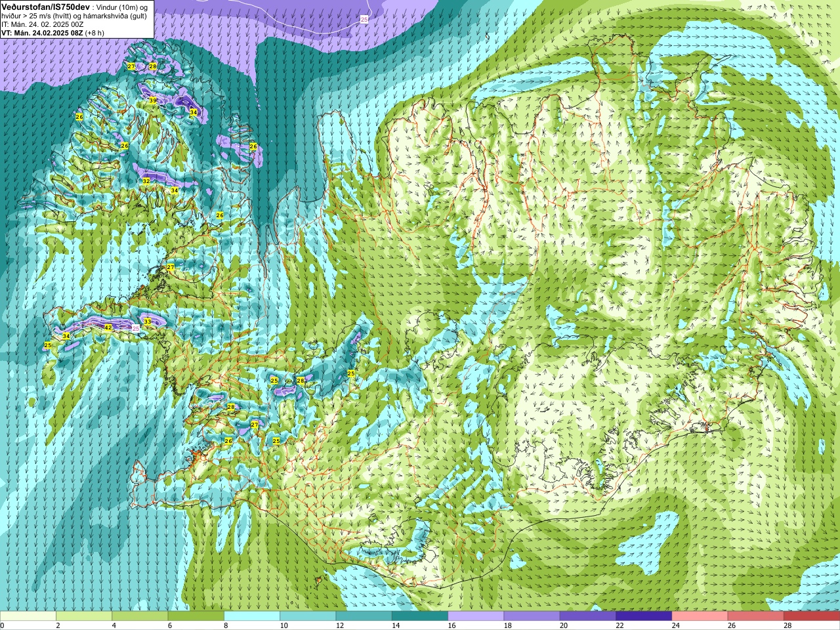Pick the 14–16 m/s dark teal legend swatch
Screen dimensions: 840x630
(x=420, y=616)
